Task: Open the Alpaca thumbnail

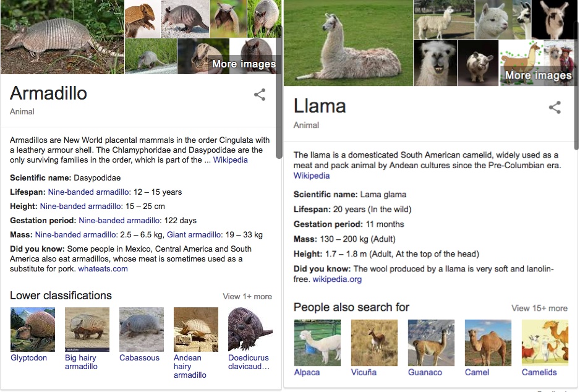Action: [x=317, y=343]
